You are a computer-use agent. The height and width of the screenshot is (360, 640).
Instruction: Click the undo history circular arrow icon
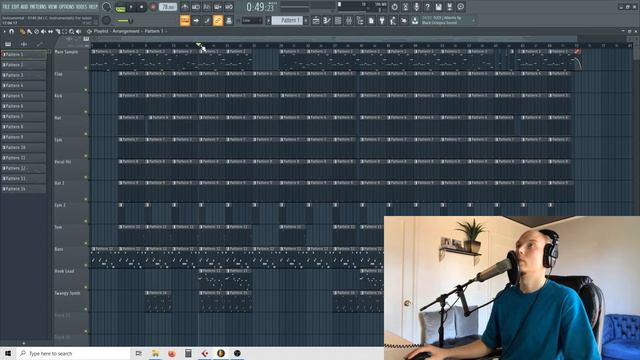tap(394, 7)
